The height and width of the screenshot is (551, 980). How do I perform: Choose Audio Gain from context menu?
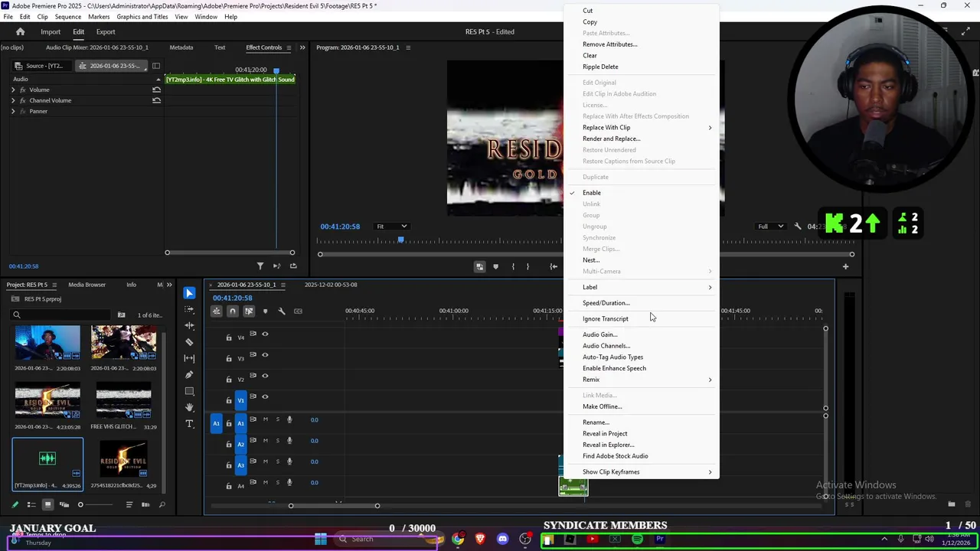(x=599, y=334)
